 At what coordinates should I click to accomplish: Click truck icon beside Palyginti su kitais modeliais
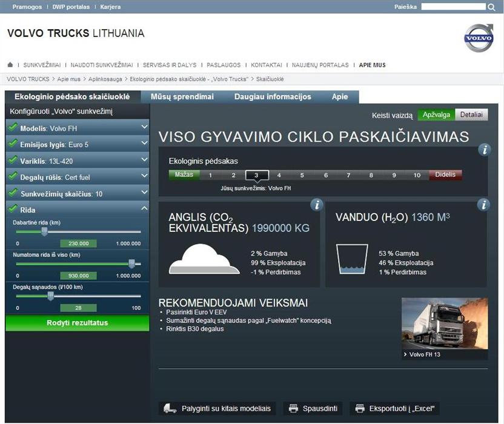170,408
